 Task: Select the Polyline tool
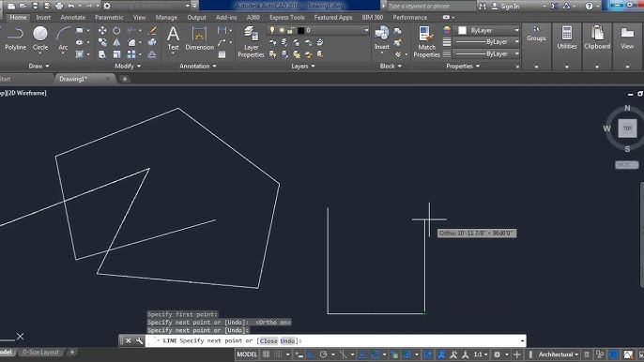[15, 38]
